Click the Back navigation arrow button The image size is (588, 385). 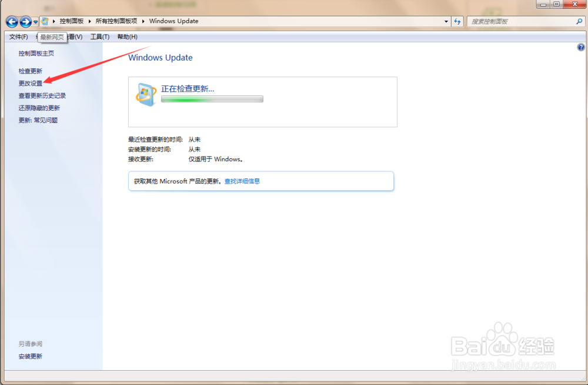coord(12,22)
